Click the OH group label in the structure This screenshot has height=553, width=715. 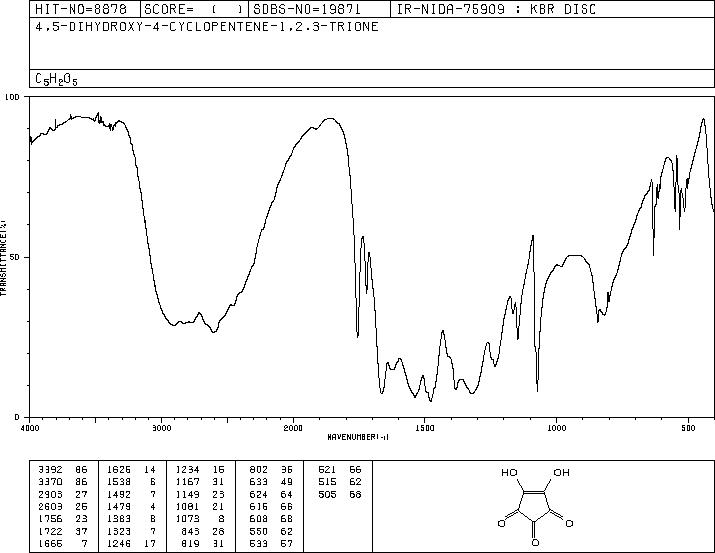tap(561, 473)
